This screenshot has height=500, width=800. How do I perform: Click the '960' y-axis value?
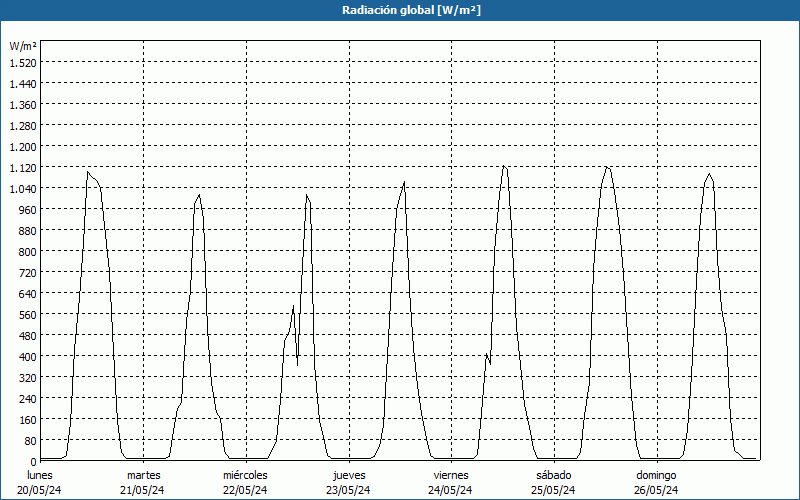[29, 210]
